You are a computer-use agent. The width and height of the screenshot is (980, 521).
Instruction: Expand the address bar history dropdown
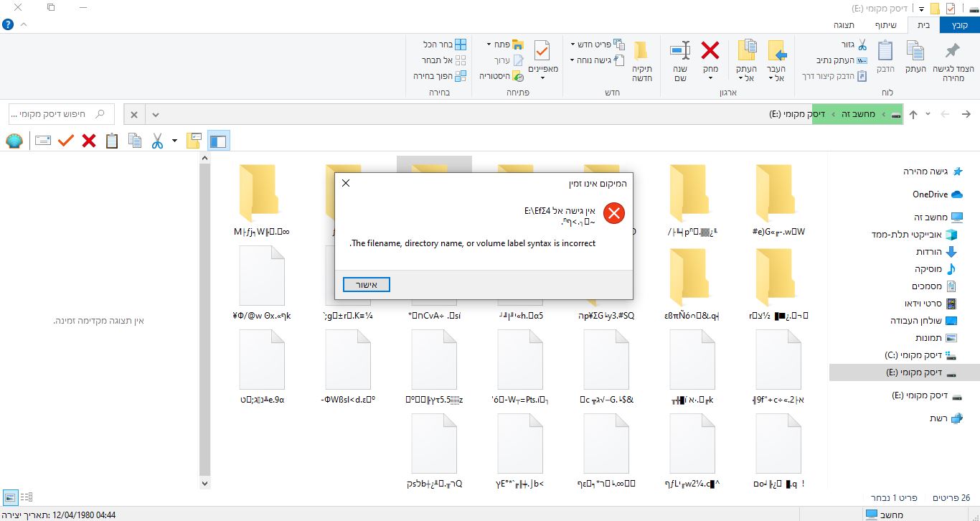(x=156, y=114)
